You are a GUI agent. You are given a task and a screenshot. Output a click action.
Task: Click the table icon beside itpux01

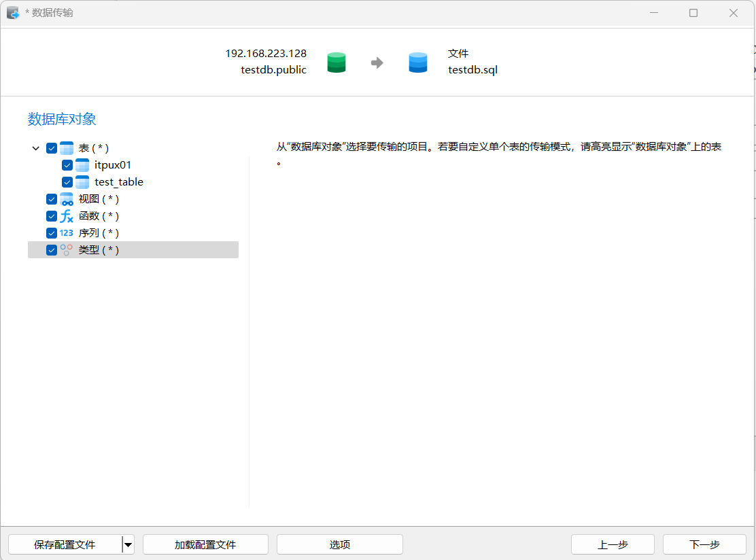point(82,165)
